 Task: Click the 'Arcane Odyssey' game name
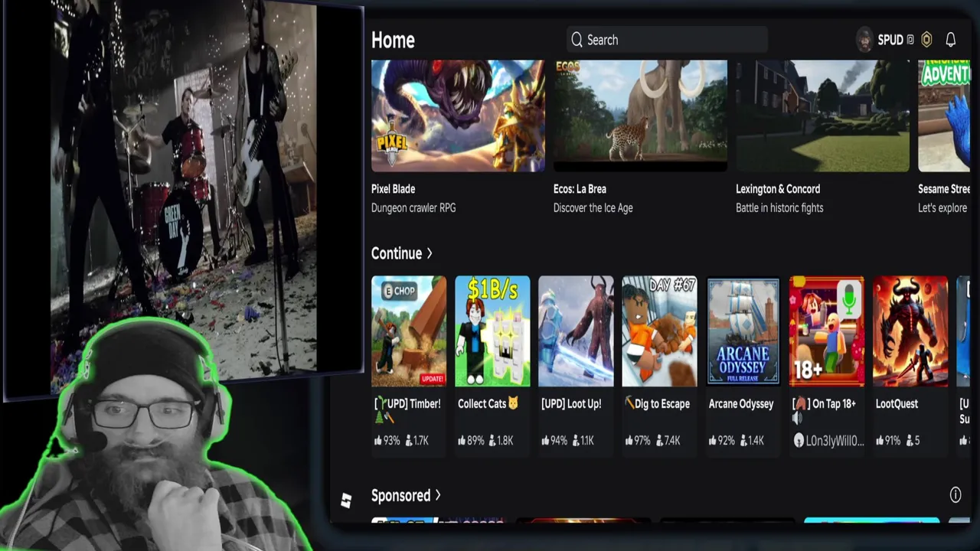(741, 404)
